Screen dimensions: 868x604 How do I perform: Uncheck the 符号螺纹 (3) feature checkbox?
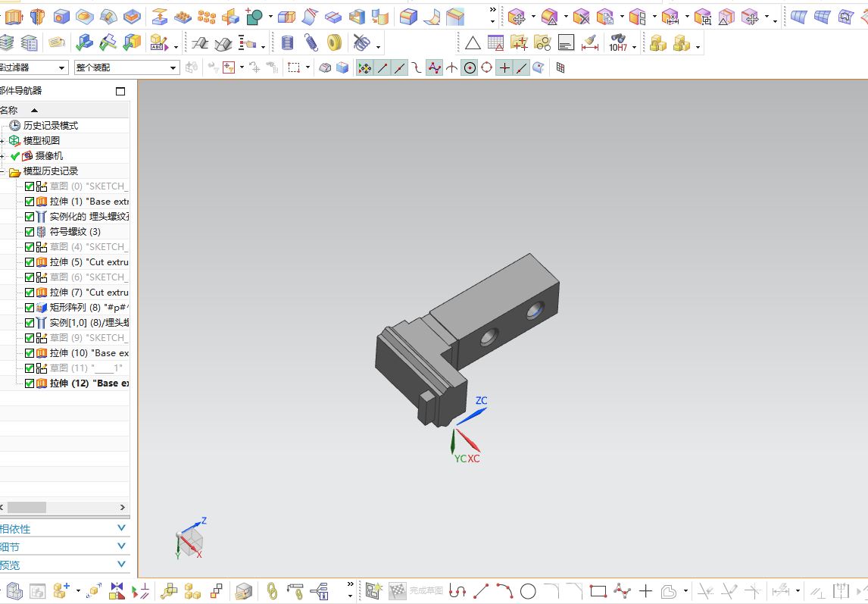(30, 232)
